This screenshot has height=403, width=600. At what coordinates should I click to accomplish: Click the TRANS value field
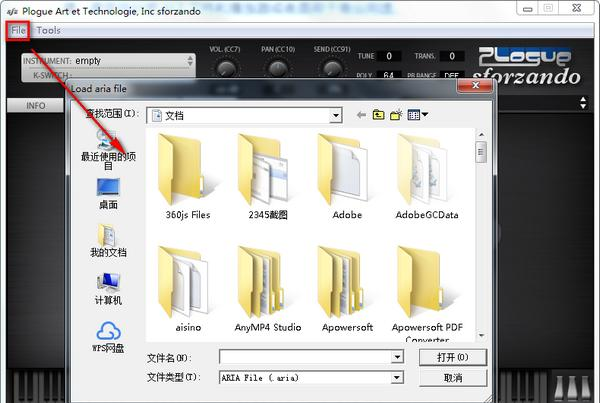452,56
